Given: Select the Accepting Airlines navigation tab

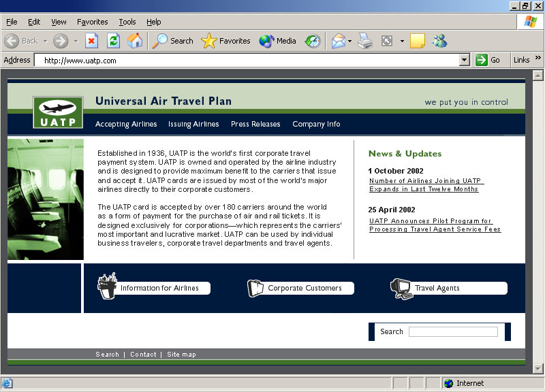Looking at the screenshot, I should (x=126, y=124).
